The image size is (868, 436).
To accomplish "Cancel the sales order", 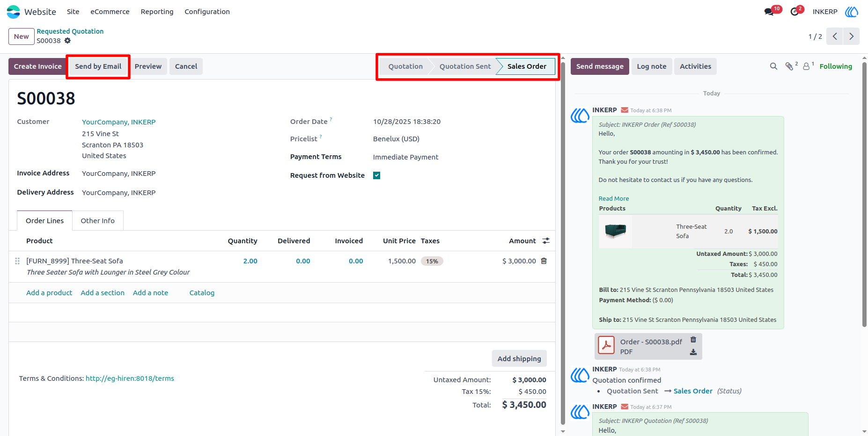I will (x=186, y=66).
